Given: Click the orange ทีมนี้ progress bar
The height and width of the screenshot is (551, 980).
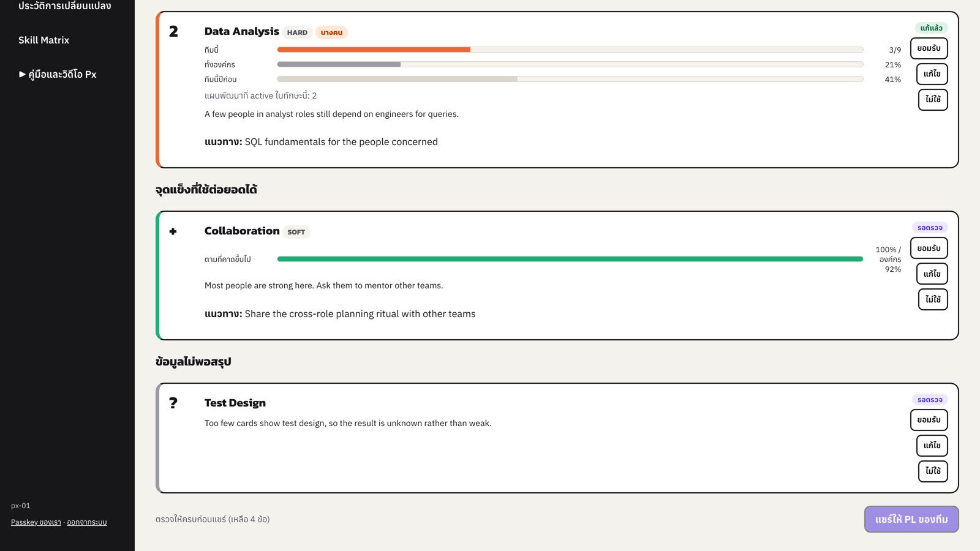Looking at the screenshot, I should click(x=570, y=50).
